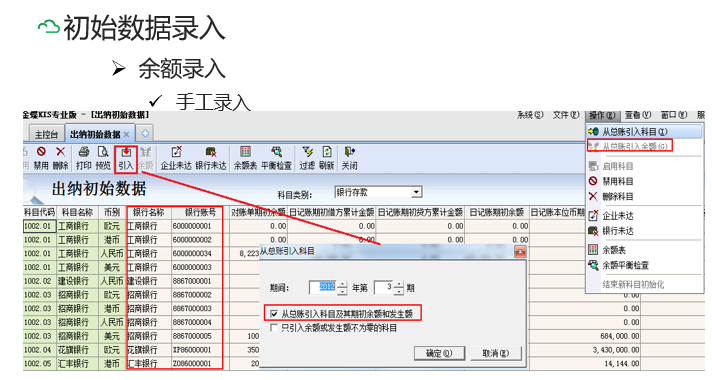The width and height of the screenshot is (712, 380).
Task: Choose 结束新科目初始化 in the dropdown menu
Action: click(x=644, y=284)
